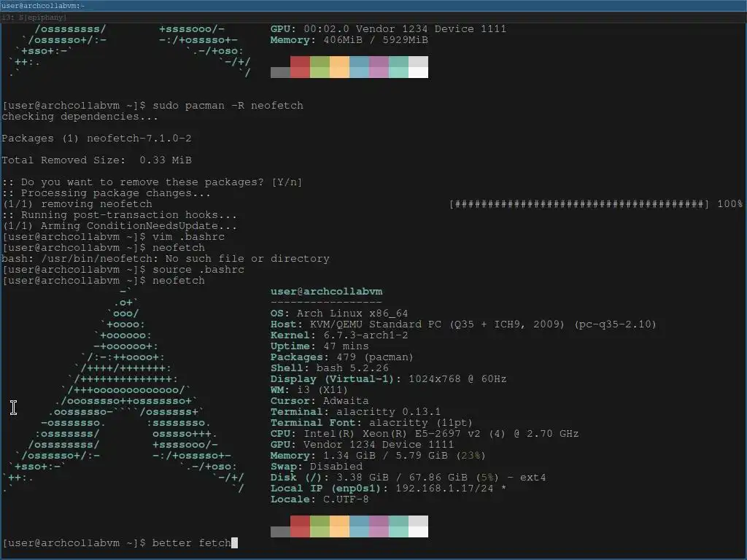This screenshot has height=560, width=747.
Task: Click the block cursor after 'better fetch'
Action: (234, 542)
